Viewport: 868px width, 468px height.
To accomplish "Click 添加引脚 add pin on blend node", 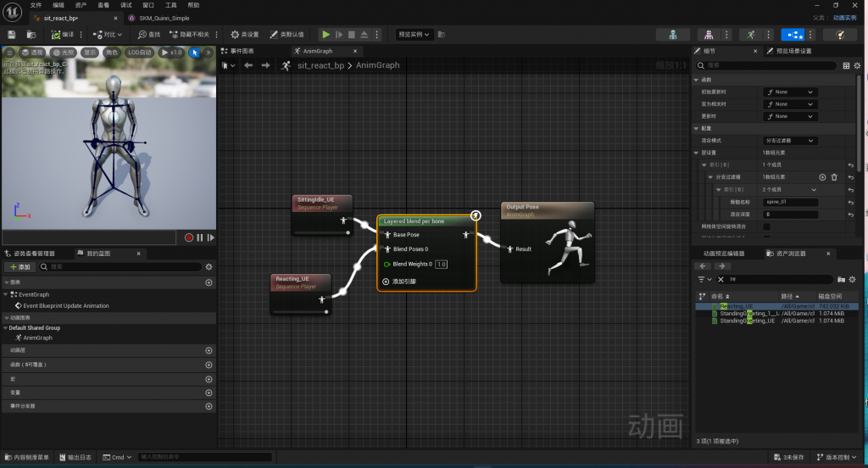I will 399,281.
